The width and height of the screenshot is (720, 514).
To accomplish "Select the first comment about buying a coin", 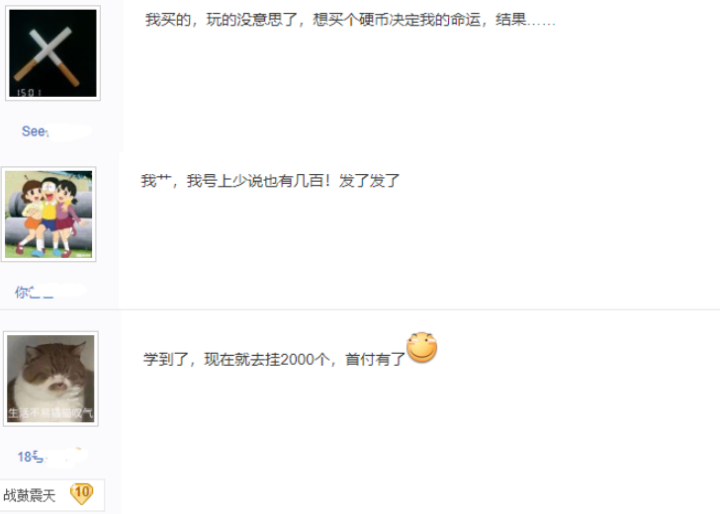I will (x=350, y=20).
